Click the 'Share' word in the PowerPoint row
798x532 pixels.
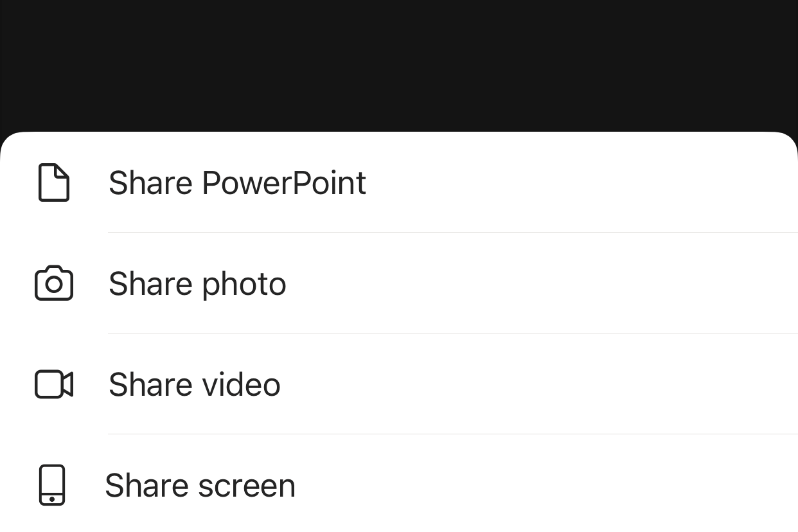(150, 183)
